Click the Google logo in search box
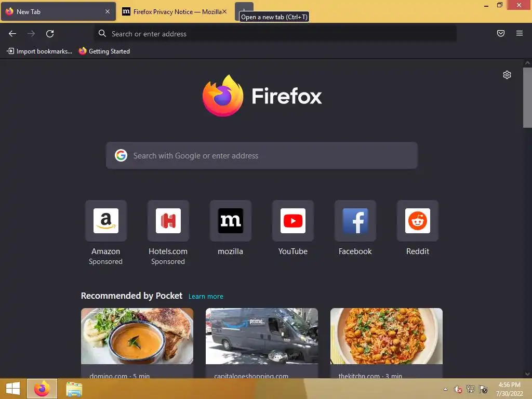The width and height of the screenshot is (532, 399). pyautogui.click(x=121, y=155)
